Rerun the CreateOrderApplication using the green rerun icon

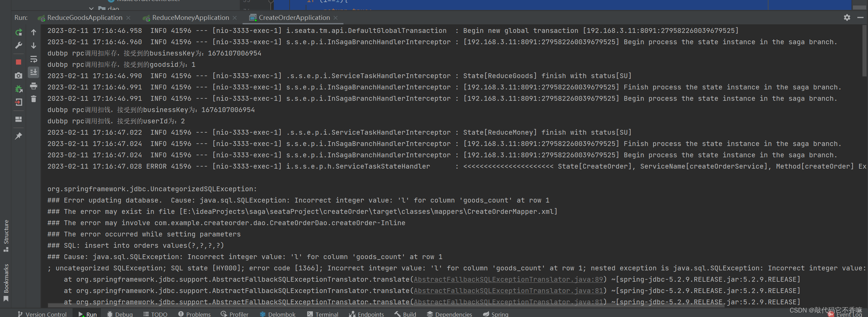[x=19, y=32]
